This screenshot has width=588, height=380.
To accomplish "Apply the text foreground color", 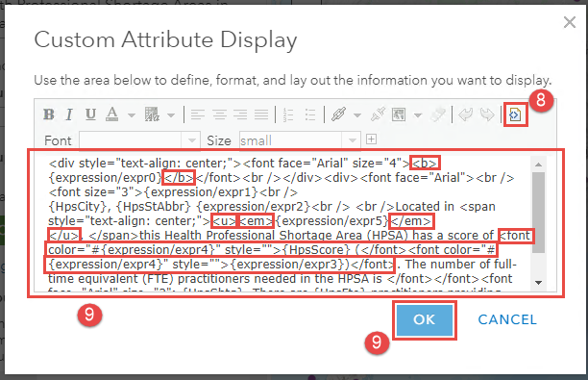I will pyautogui.click(x=112, y=114).
